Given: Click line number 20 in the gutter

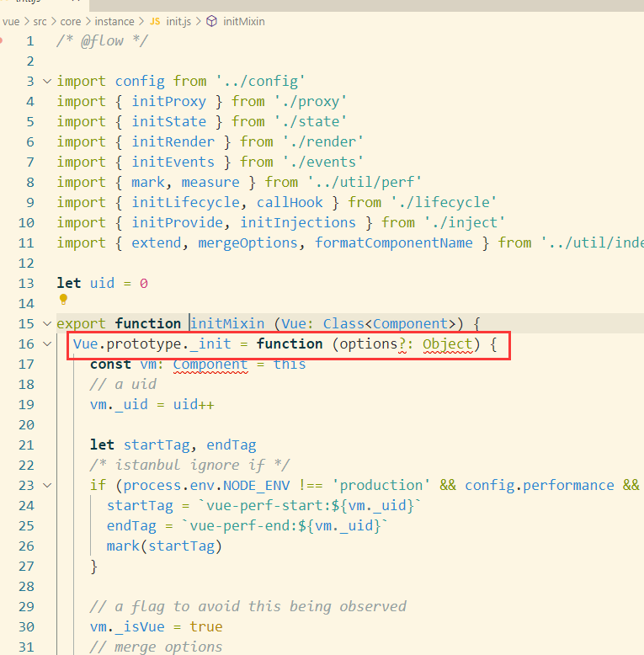Looking at the screenshot, I should [26, 425].
